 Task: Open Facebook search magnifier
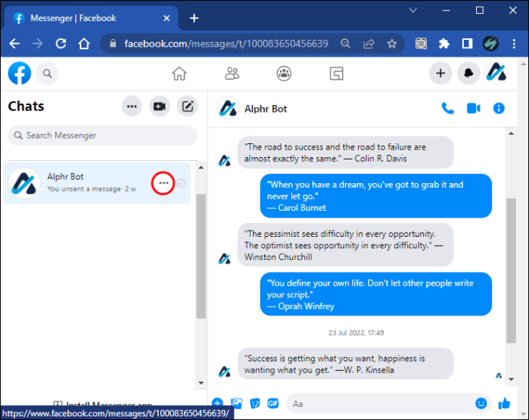coord(48,74)
